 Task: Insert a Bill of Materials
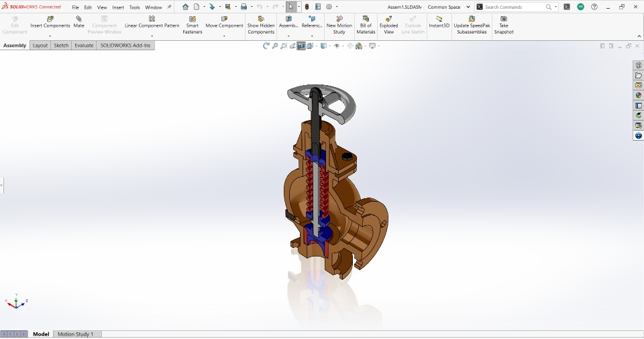[x=366, y=25]
